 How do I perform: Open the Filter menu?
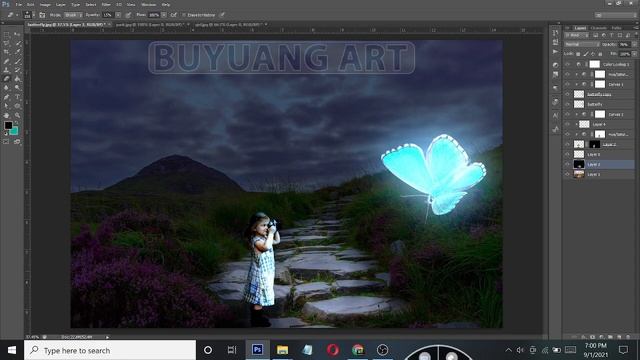(106, 4)
